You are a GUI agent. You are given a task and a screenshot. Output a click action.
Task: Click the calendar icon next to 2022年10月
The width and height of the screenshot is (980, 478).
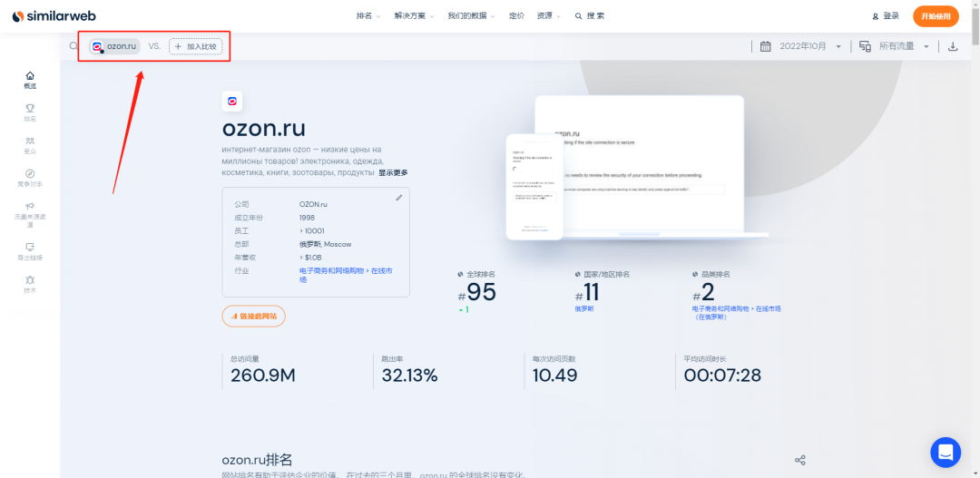point(765,46)
